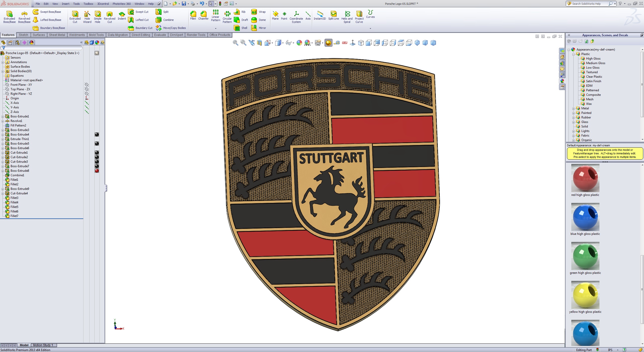Click the Section View icon

pyautogui.click(x=259, y=43)
